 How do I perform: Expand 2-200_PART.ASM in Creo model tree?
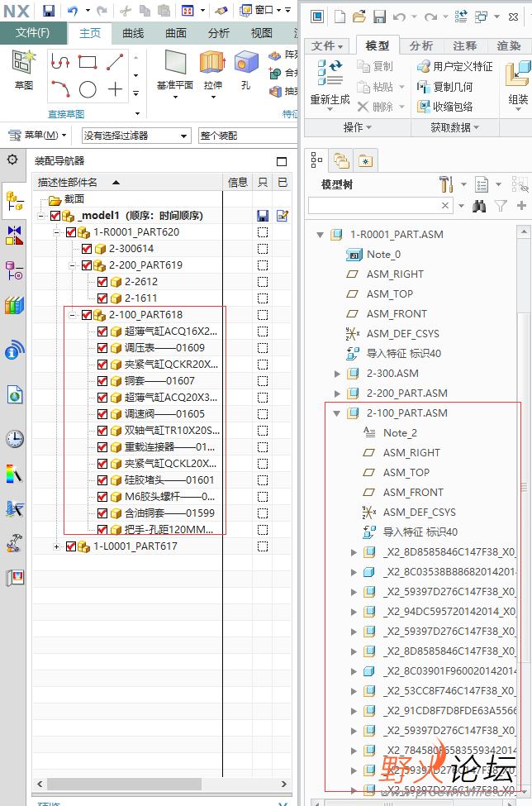(x=337, y=393)
